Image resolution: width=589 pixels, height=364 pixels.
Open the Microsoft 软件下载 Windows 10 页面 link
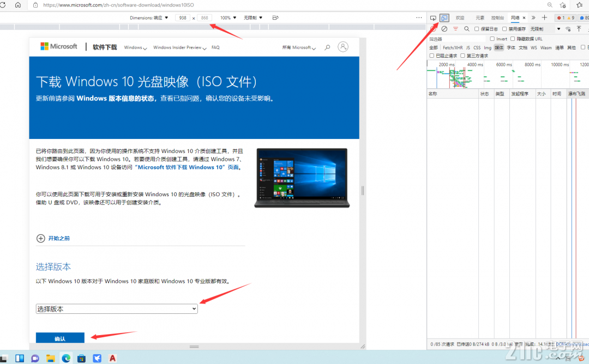(x=187, y=167)
